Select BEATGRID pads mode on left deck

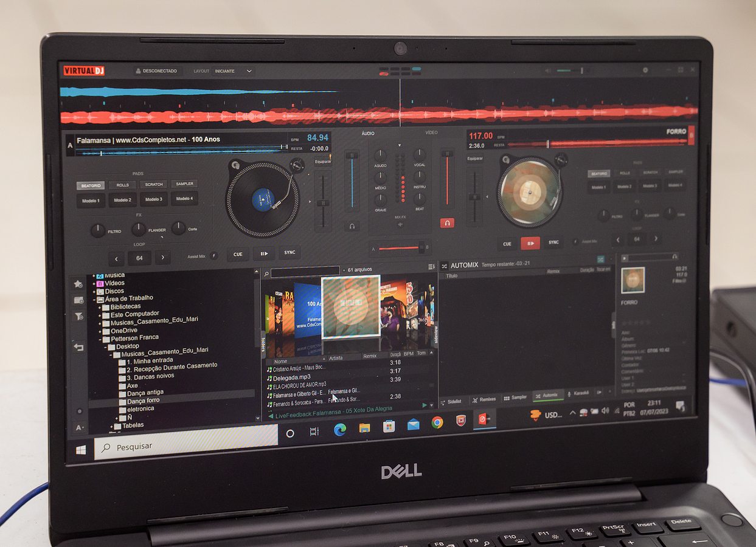pyautogui.click(x=91, y=185)
